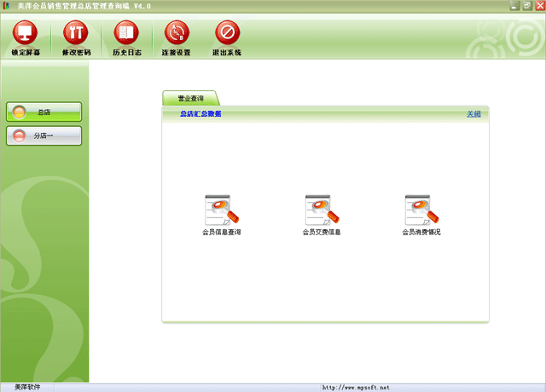Switch to the 营业查询 tab

tap(190, 99)
